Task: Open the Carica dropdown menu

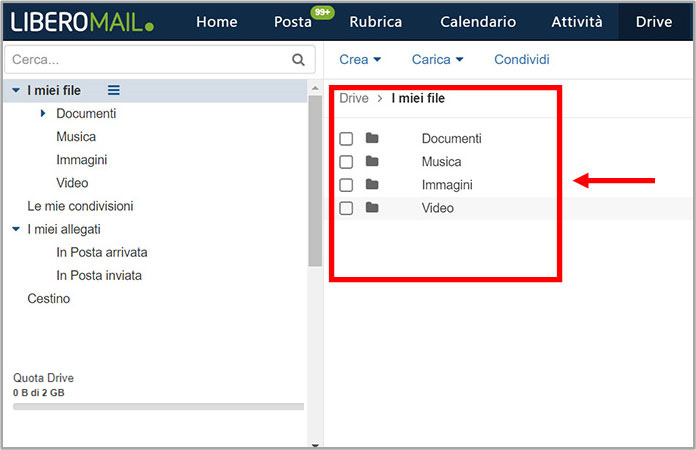Action: point(437,60)
